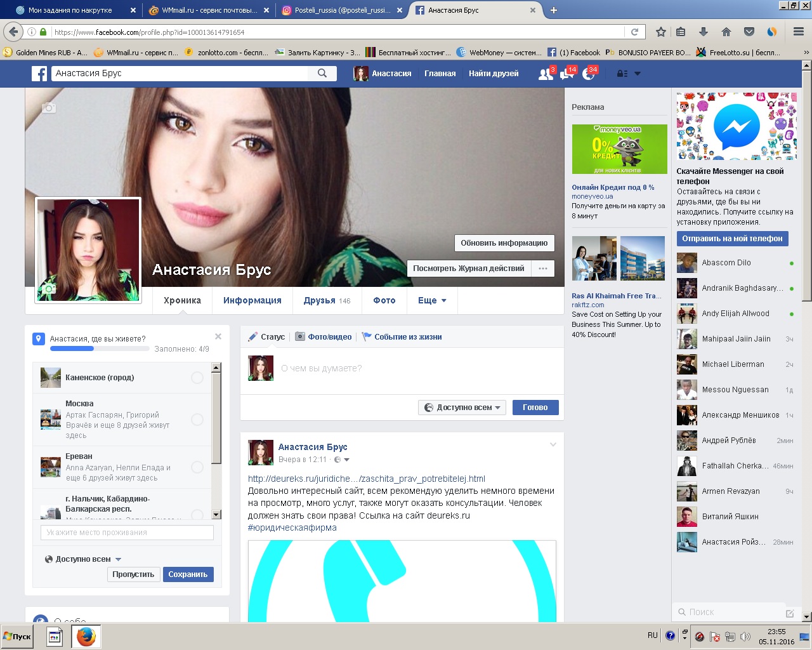This screenshot has width=812, height=650.
Task: Open 'Доступно всем' dropdown in location card
Action: (83, 559)
